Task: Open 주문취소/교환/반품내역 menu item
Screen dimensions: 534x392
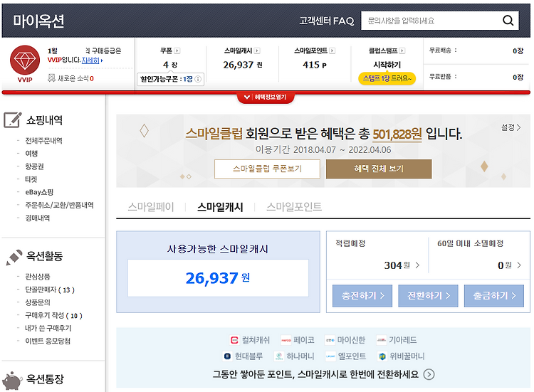Action: pos(59,205)
